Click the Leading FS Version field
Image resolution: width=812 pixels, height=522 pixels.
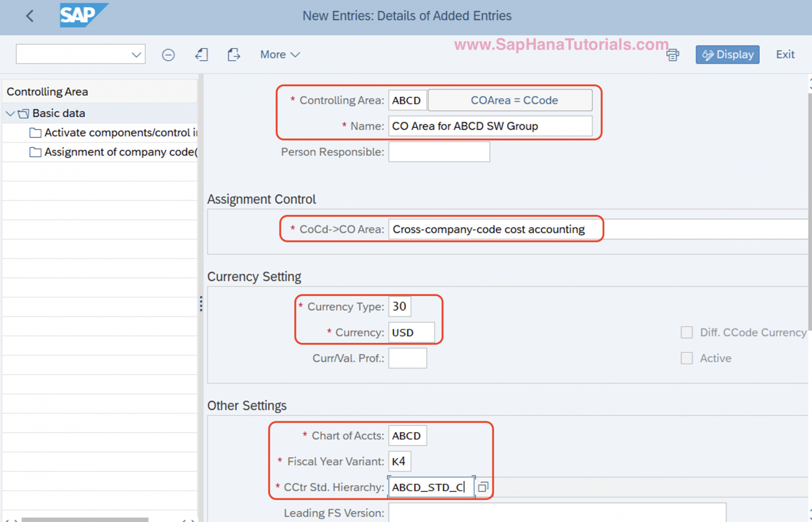point(557,512)
